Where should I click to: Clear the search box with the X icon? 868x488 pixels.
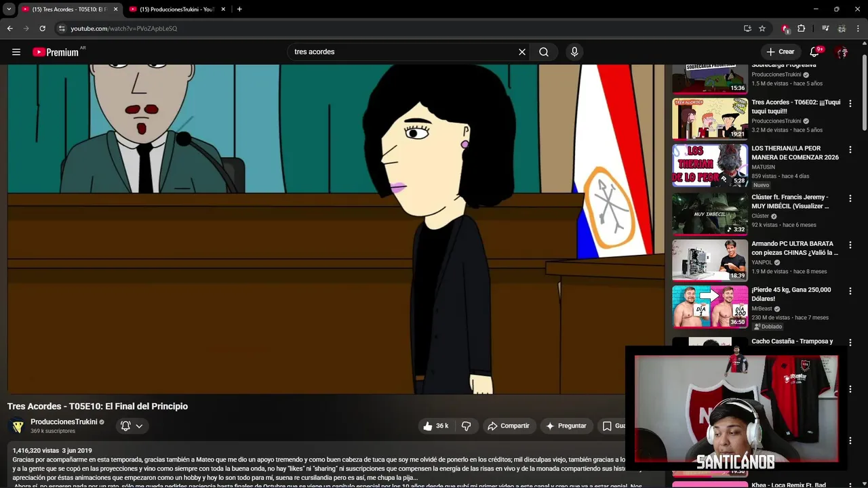[x=522, y=52]
